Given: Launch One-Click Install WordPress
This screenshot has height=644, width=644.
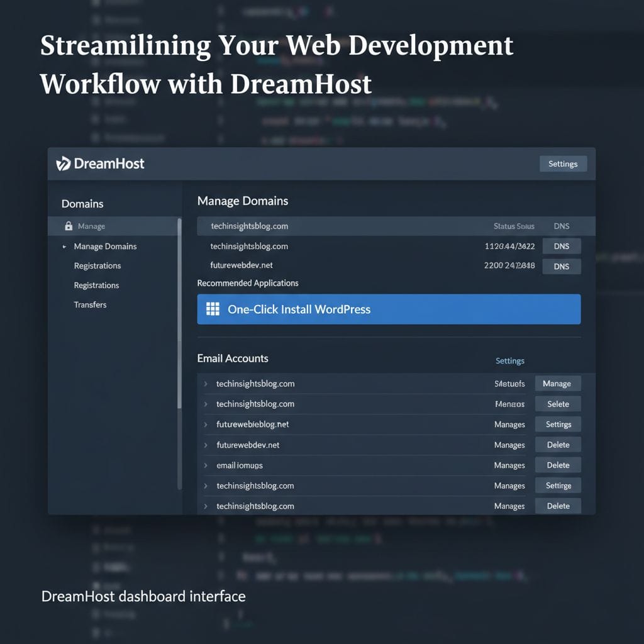Looking at the screenshot, I should [389, 309].
